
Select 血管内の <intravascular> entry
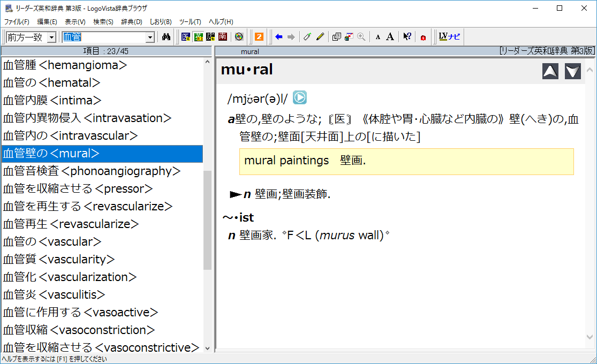click(x=102, y=136)
